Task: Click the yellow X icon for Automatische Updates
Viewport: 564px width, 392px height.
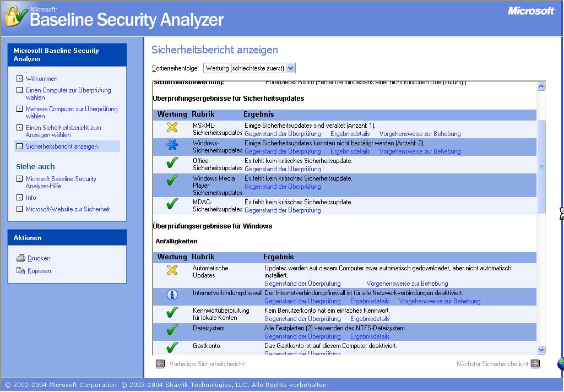Action: click(x=172, y=270)
